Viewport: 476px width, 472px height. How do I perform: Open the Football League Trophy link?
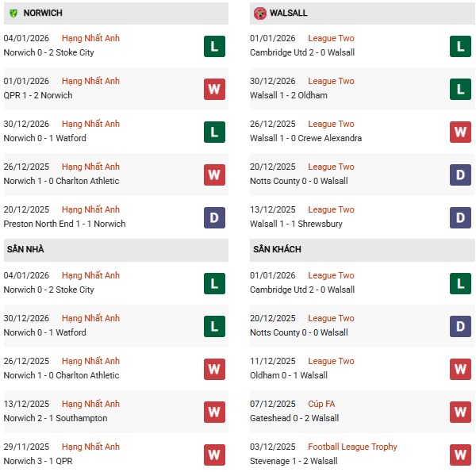(352, 447)
